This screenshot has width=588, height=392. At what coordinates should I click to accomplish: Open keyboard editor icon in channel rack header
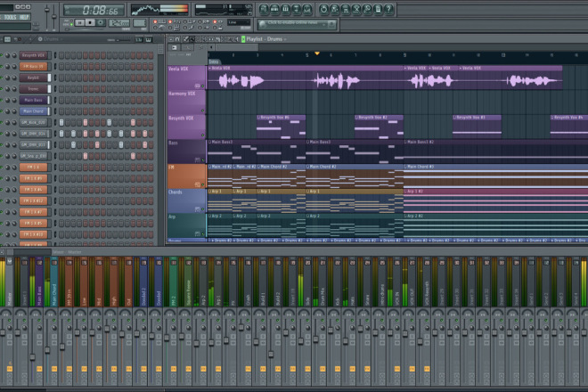pyautogui.click(x=148, y=39)
